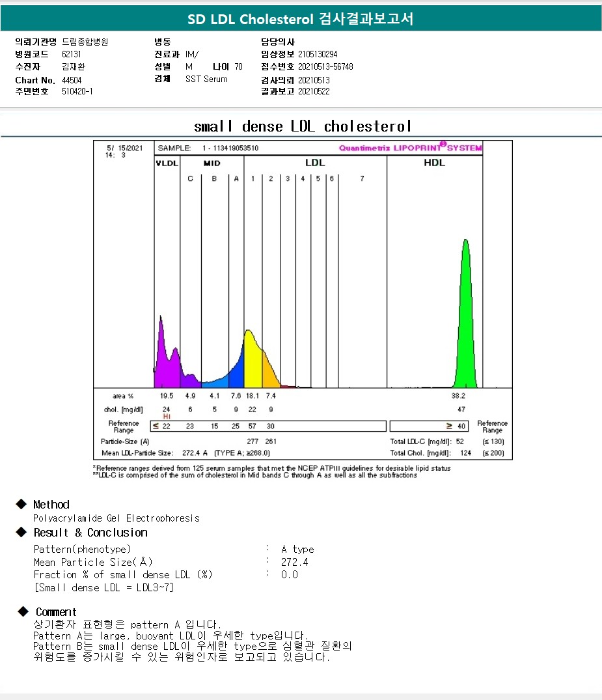602x700 pixels.
Task: Click the diamond bullet beside Result & Conclusion
Action: pos(21,532)
